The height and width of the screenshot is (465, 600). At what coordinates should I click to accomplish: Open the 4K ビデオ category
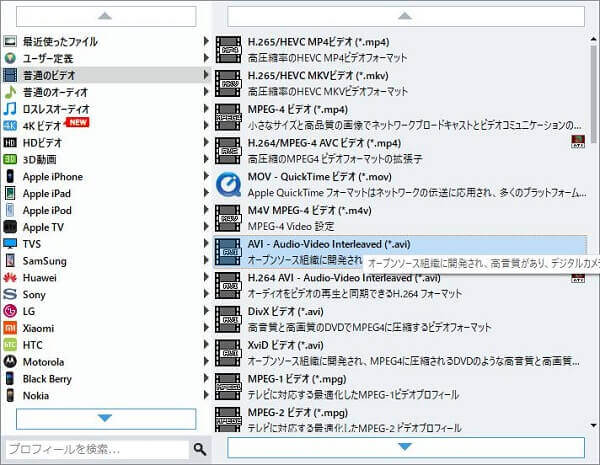pos(106,126)
